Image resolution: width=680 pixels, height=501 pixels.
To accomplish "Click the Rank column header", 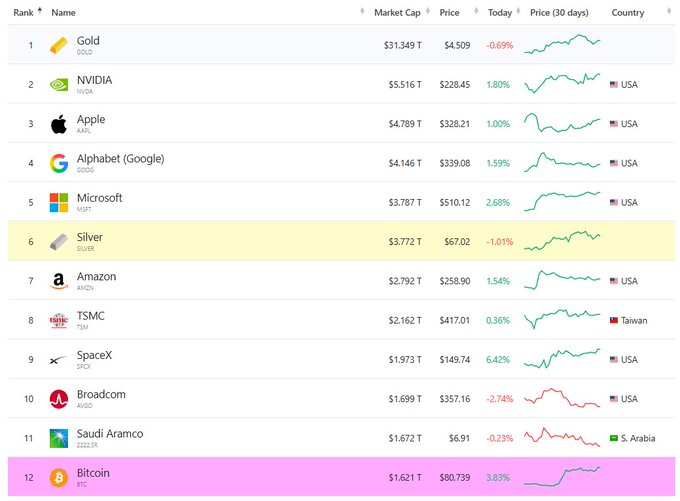I will point(23,13).
